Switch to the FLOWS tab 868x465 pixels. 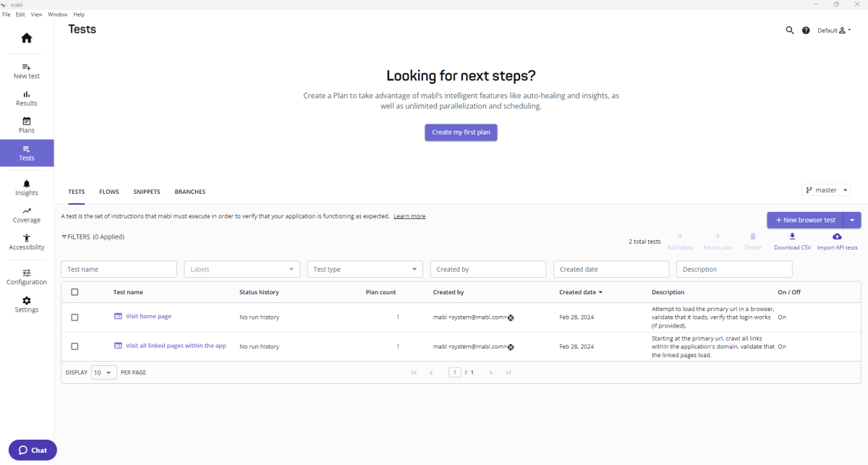tap(109, 191)
